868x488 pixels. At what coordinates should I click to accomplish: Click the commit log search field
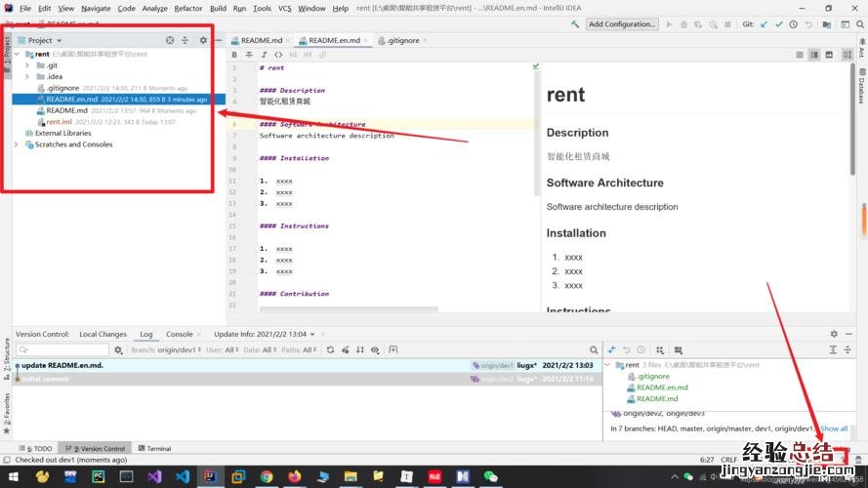coord(64,349)
